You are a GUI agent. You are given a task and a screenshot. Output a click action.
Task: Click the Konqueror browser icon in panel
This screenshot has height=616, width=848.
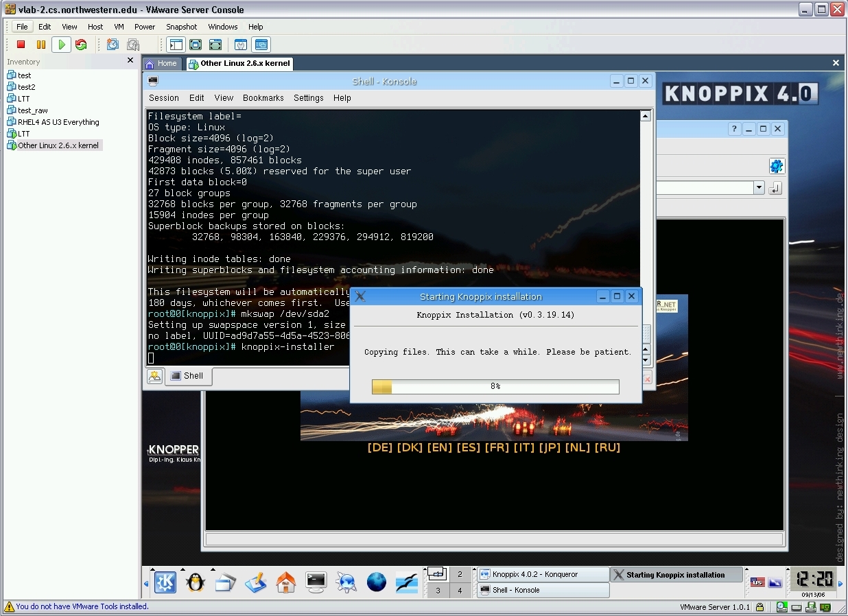point(346,582)
